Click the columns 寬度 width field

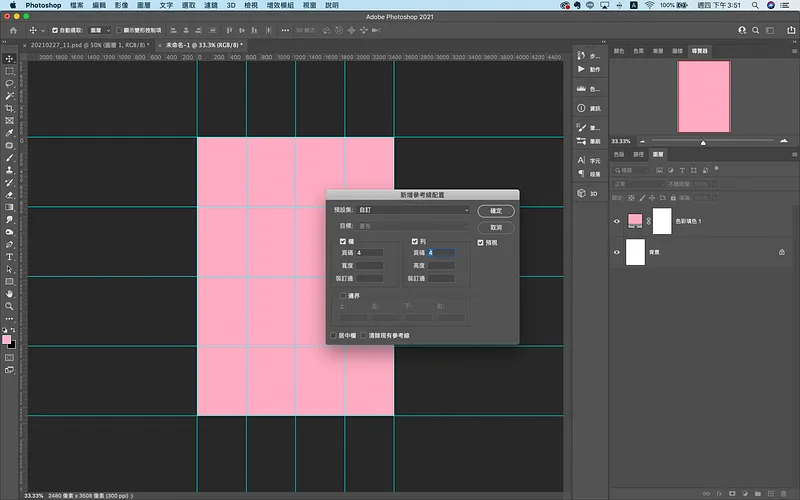[369, 265]
